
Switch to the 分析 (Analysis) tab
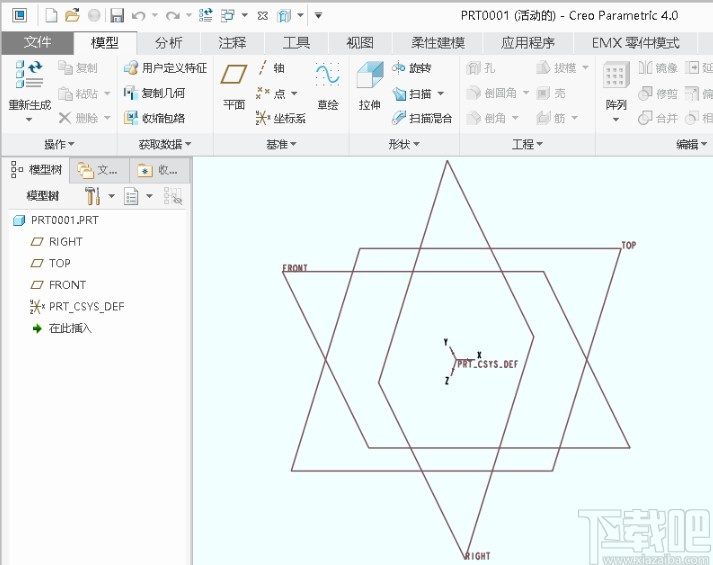coord(169,43)
